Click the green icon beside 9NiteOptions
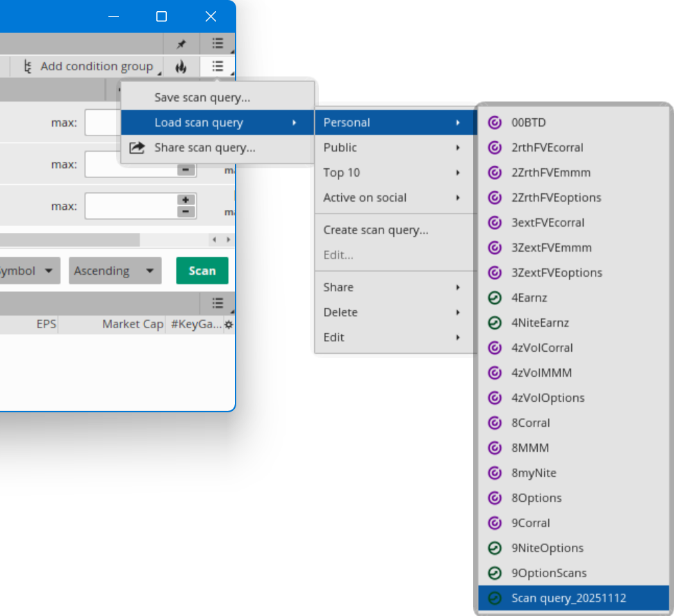674x616 pixels. pos(495,548)
